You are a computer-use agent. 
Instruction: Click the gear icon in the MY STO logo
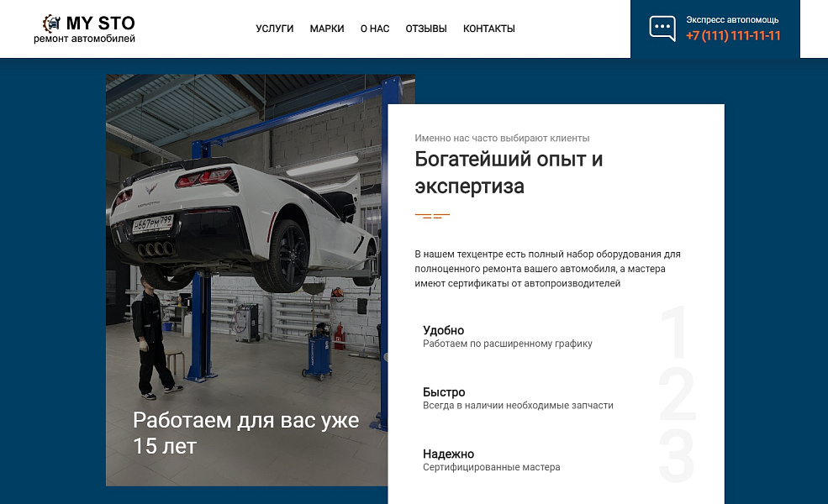[x=52, y=22]
